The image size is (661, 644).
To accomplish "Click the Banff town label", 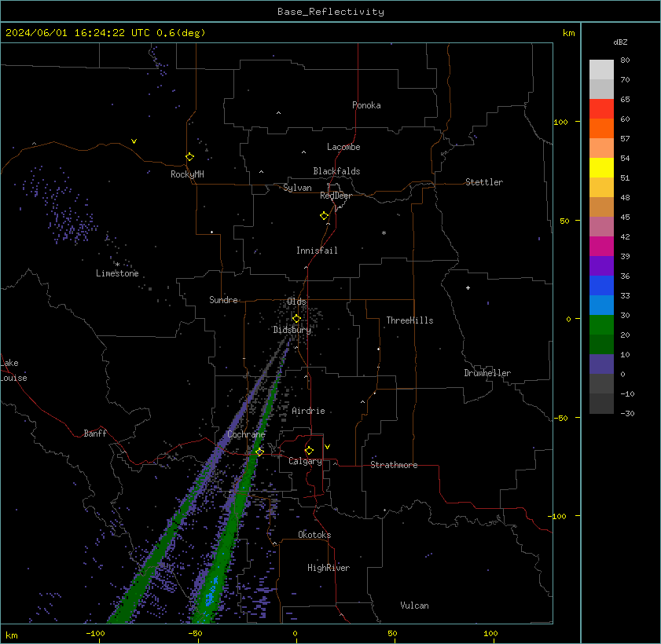I will [95, 434].
